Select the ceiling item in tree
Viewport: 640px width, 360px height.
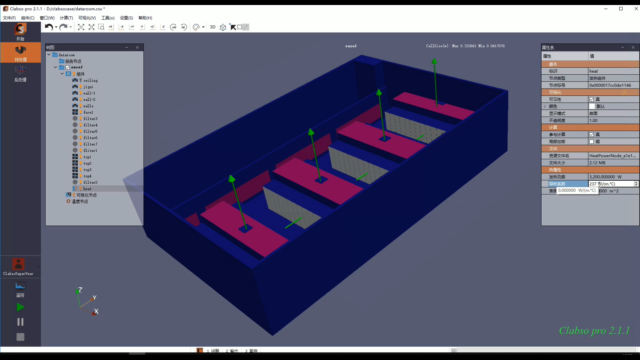coord(90,80)
